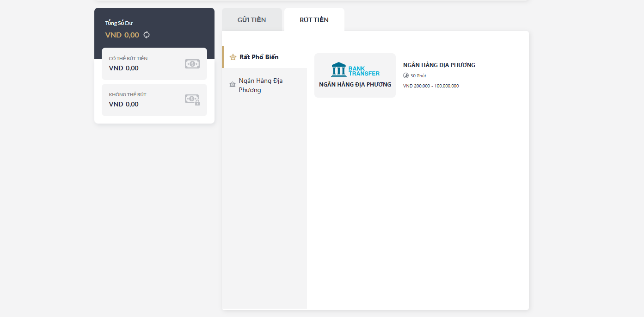
Task: Click the Tổng Số Dư label
Action: coord(119,23)
